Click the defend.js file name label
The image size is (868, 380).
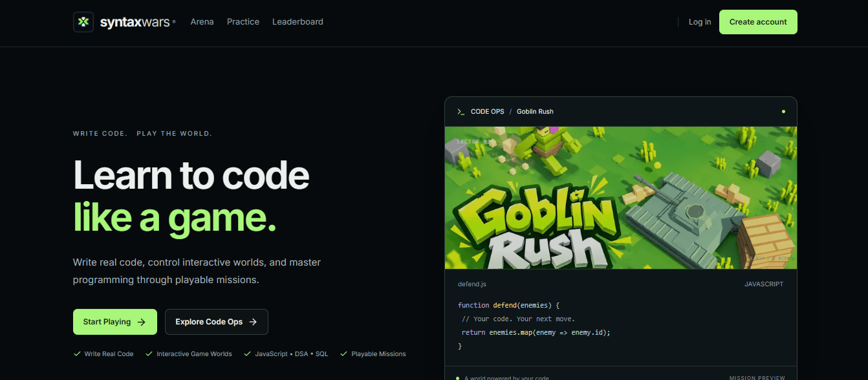(x=472, y=284)
